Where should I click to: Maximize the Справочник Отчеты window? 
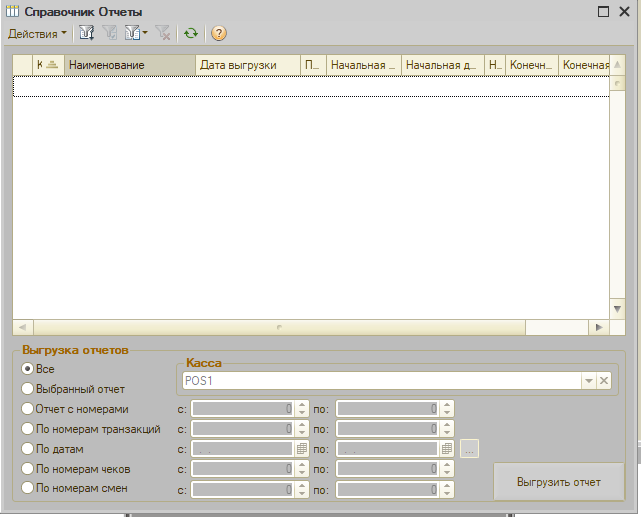(604, 11)
